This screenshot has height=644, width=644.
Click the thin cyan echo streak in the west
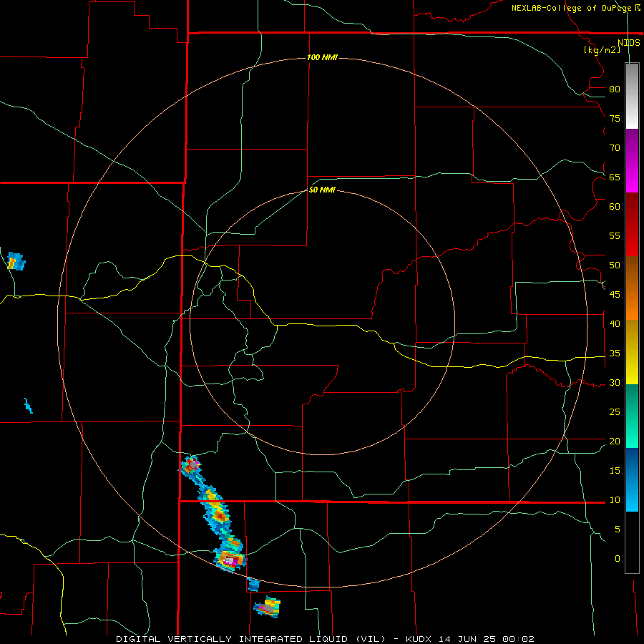pos(29,406)
